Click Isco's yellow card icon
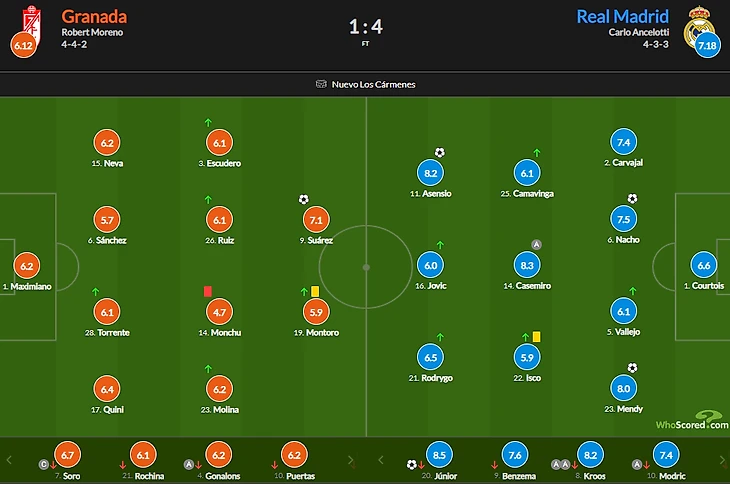 536,336
